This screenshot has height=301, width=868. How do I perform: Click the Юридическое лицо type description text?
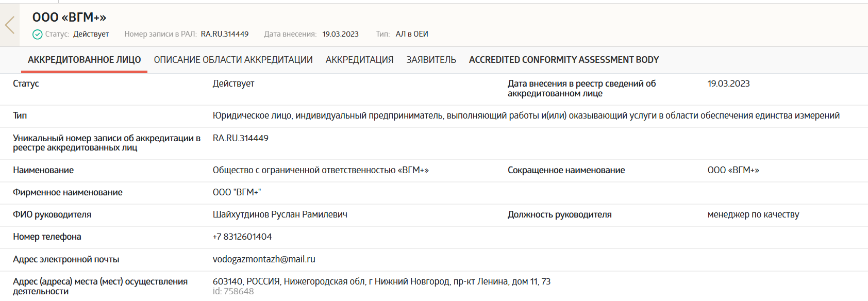tap(526, 115)
